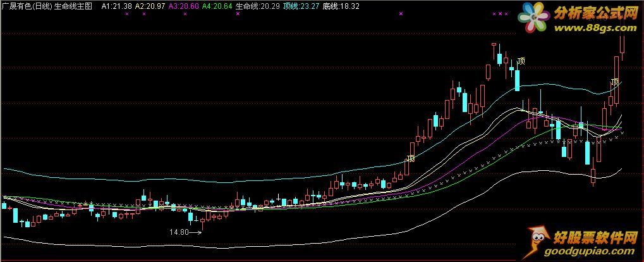Select the 生命线主图 indicator name
Screen dimensions: 644x262
pyautogui.click(x=73, y=6)
